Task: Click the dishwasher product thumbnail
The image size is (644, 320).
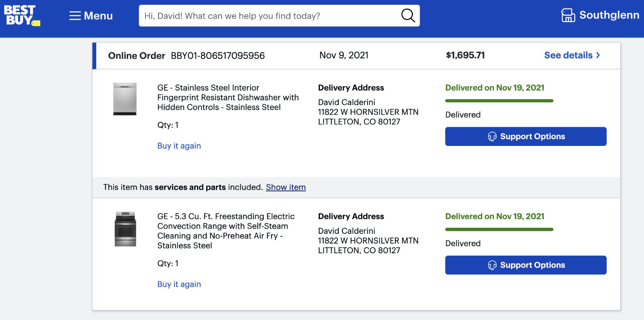Action: pyautogui.click(x=125, y=99)
